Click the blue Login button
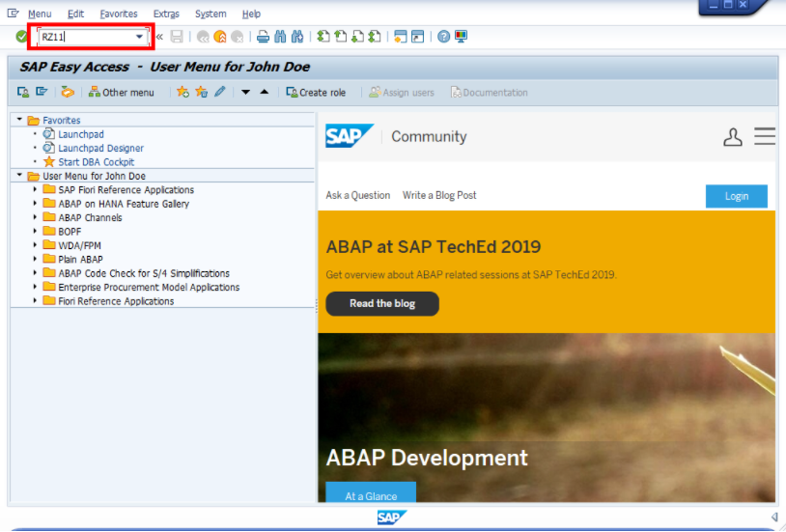Screen dimensions: 786x532 pyautogui.click(x=737, y=196)
